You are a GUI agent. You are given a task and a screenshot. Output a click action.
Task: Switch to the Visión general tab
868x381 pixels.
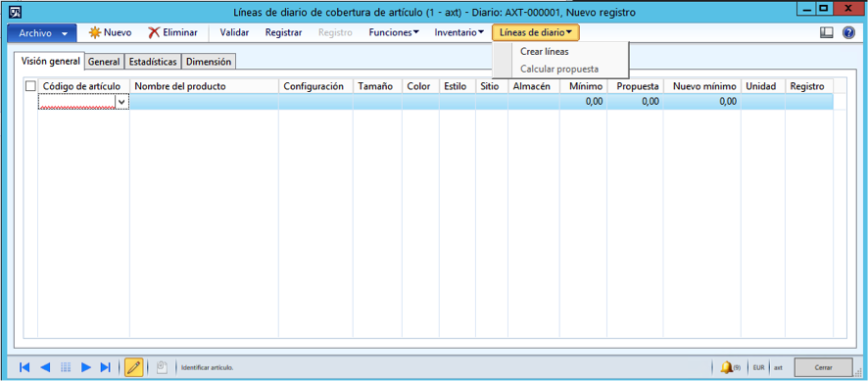click(50, 62)
